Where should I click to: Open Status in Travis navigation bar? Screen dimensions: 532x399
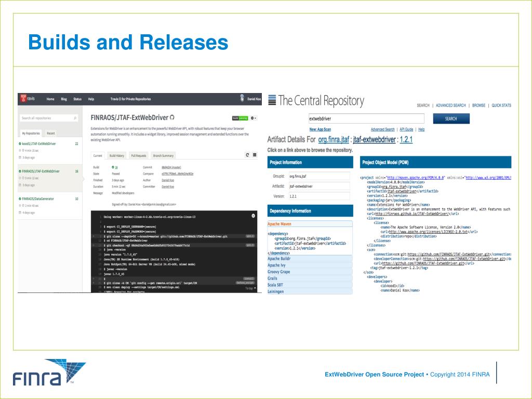[77, 99]
